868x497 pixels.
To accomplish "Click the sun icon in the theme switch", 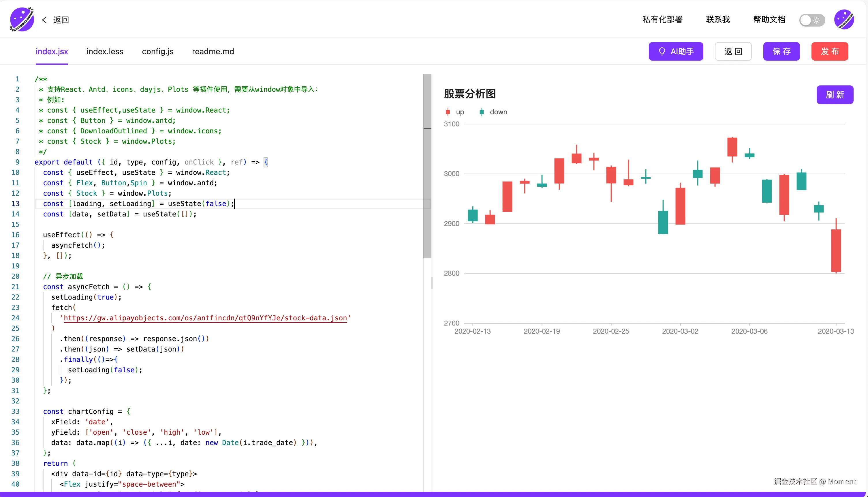I will pyautogui.click(x=817, y=20).
